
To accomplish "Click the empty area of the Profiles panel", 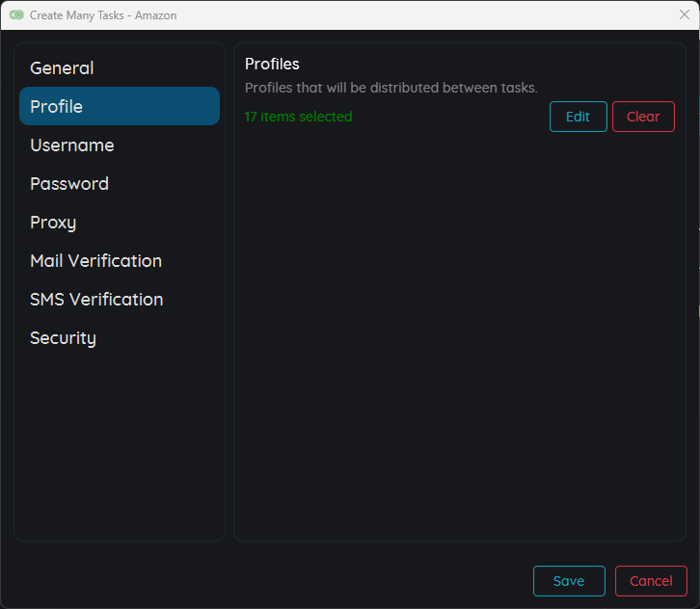I will [x=458, y=337].
